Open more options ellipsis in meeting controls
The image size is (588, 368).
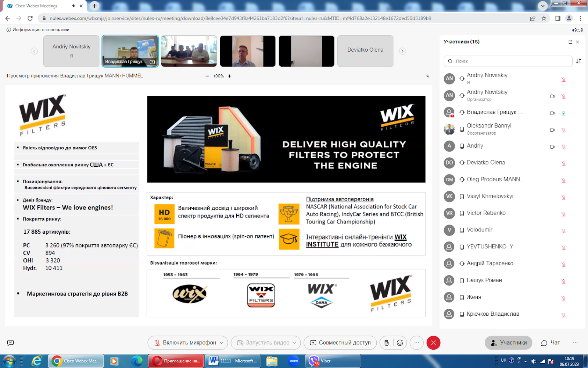[x=416, y=343]
